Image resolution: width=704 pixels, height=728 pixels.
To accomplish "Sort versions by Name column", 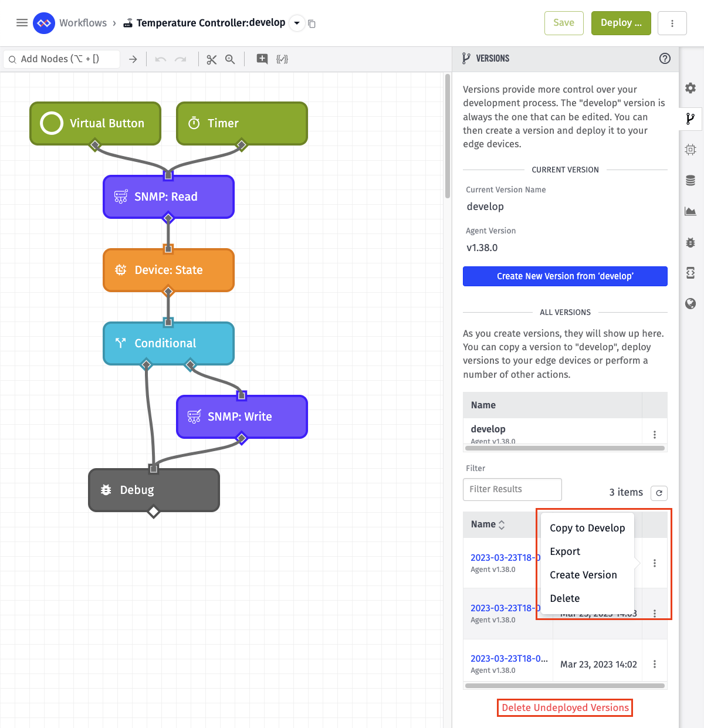I will pos(488,524).
